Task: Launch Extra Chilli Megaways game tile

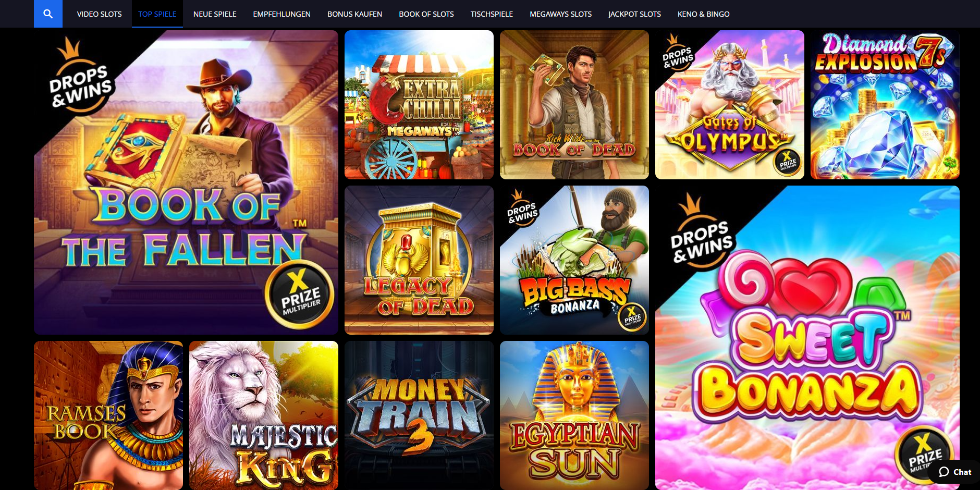Action: pyautogui.click(x=419, y=105)
